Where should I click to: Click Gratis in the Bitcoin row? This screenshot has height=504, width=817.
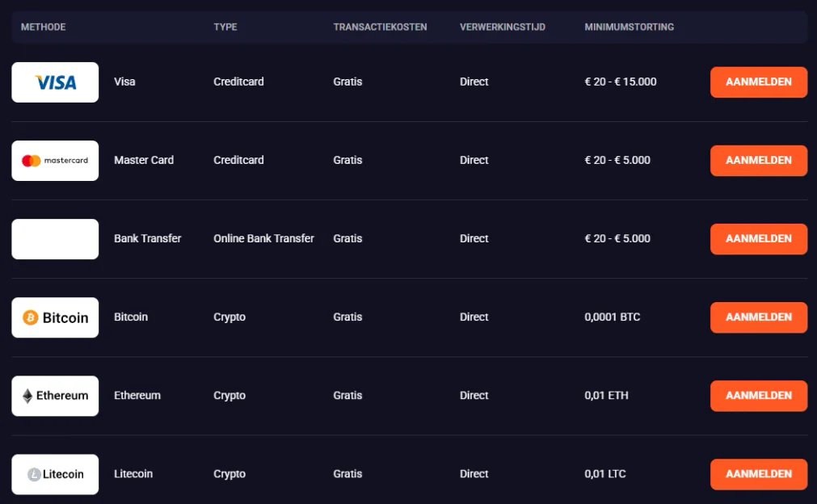click(x=347, y=317)
